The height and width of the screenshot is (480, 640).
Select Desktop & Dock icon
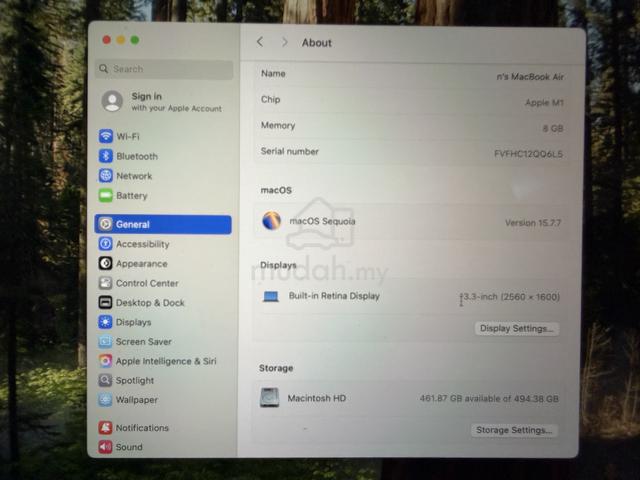coord(105,302)
